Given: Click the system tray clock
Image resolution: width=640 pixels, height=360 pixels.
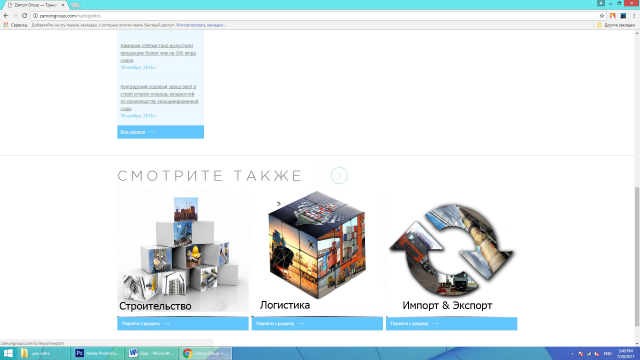Looking at the screenshot, I should pyautogui.click(x=626, y=353).
